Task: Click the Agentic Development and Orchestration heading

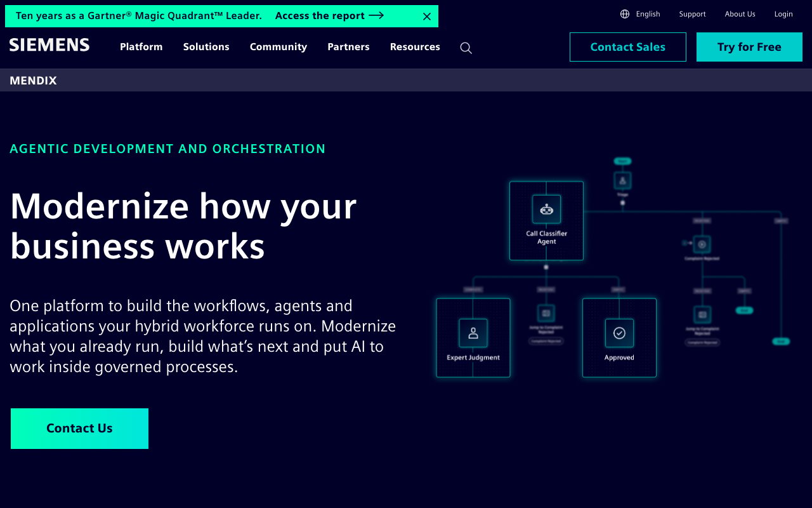Action: (x=167, y=149)
